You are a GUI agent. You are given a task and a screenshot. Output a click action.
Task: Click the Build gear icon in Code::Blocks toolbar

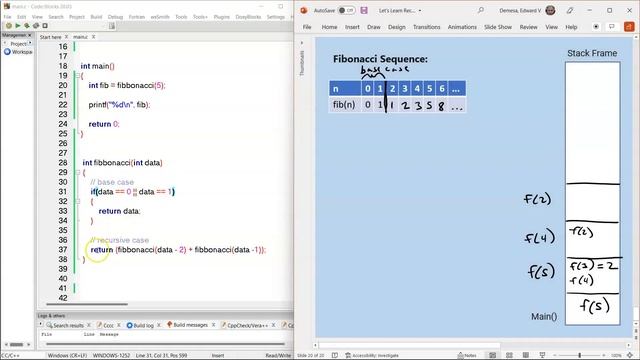click(x=9, y=26)
